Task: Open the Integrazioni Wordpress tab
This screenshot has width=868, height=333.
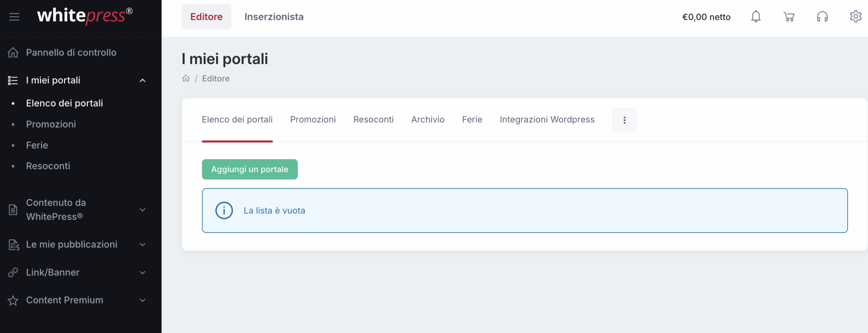Action: click(547, 120)
